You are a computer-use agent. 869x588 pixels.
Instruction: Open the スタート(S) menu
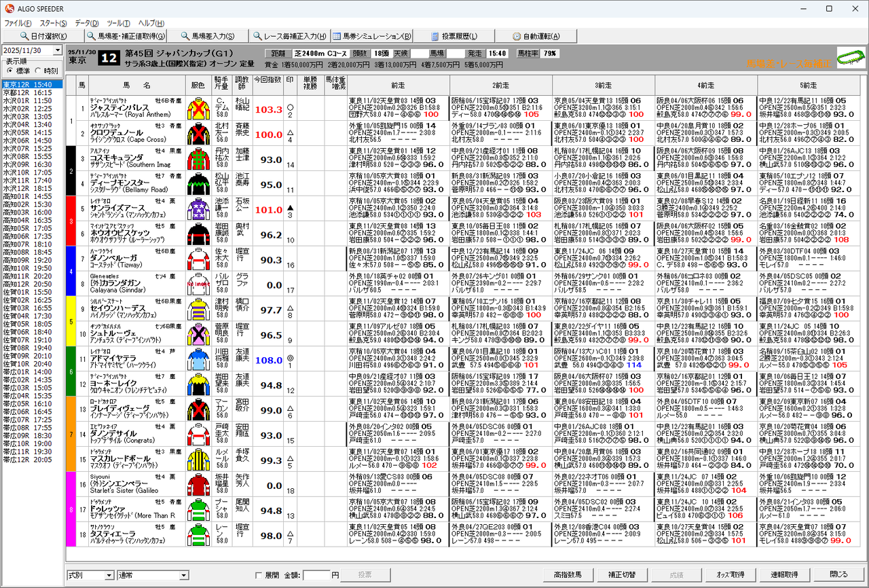tap(53, 22)
